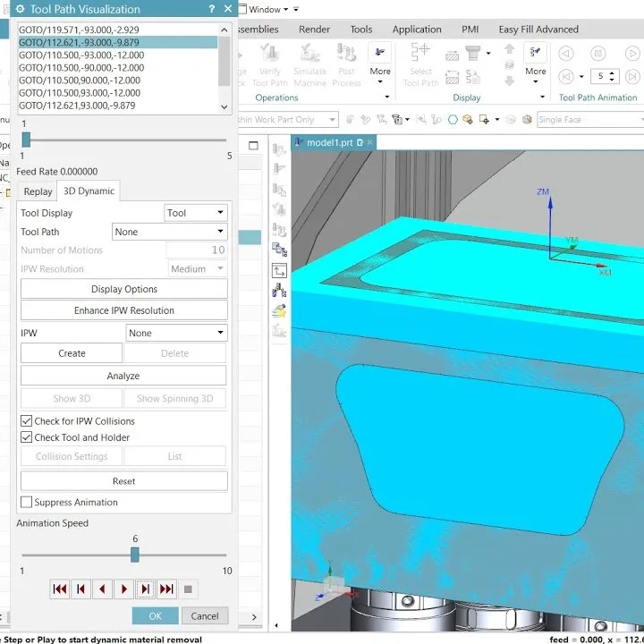Click the Simulate Machine icon
644x644 pixels.
coord(310,65)
